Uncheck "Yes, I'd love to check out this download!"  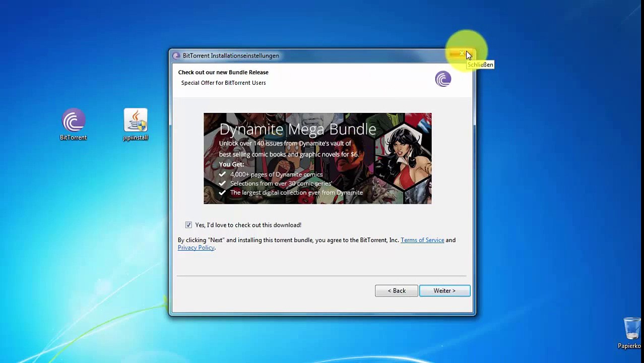tap(188, 225)
